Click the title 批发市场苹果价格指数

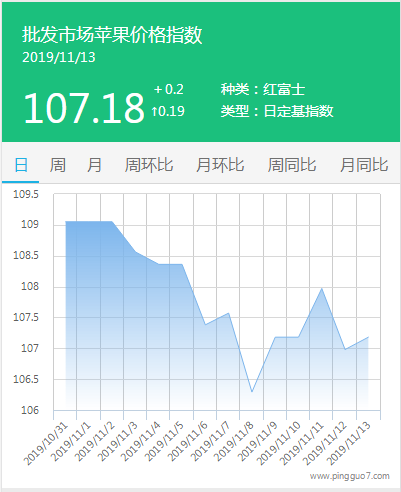pos(112,35)
